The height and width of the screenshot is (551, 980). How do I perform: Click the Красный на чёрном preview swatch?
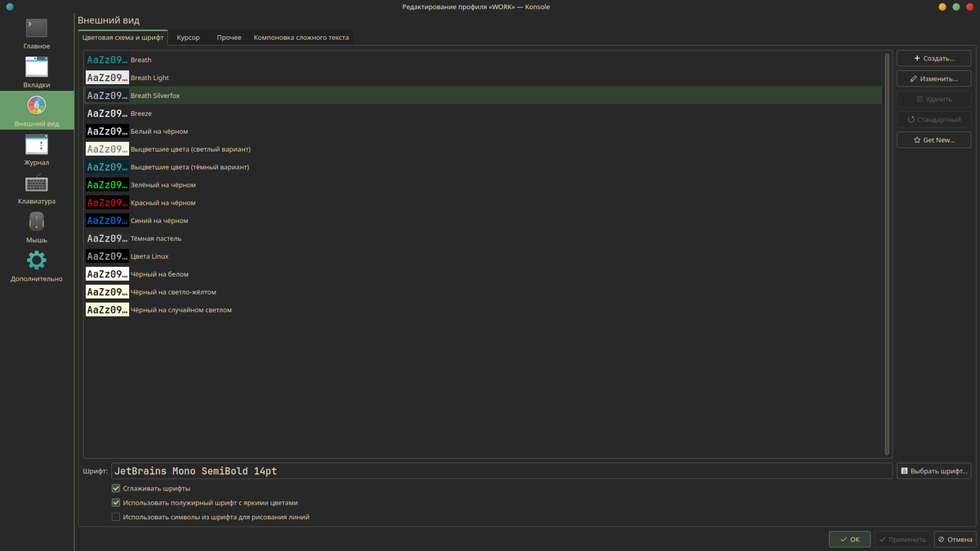tap(107, 202)
